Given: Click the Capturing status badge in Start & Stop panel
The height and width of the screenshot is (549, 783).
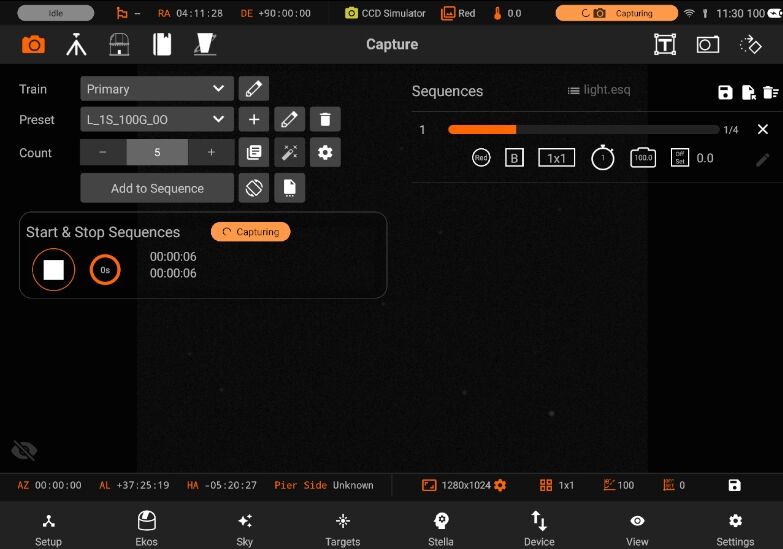Looking at the screenshot, I should point(251,232).
